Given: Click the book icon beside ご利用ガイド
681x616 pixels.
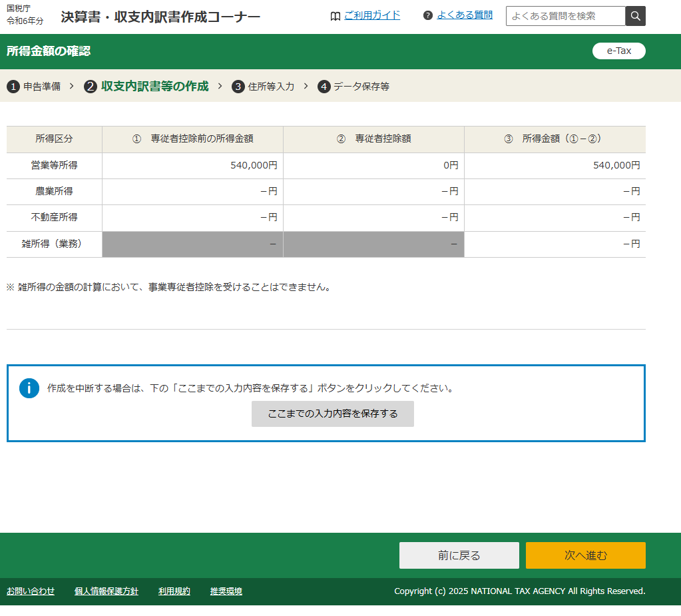Looking at the screenshot, I should (x=336, y=16).
